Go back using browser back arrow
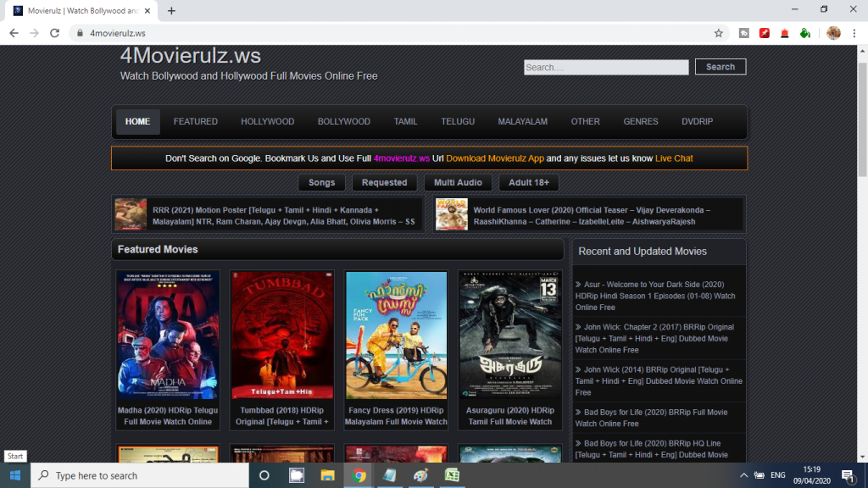 (x=14, y=33)
